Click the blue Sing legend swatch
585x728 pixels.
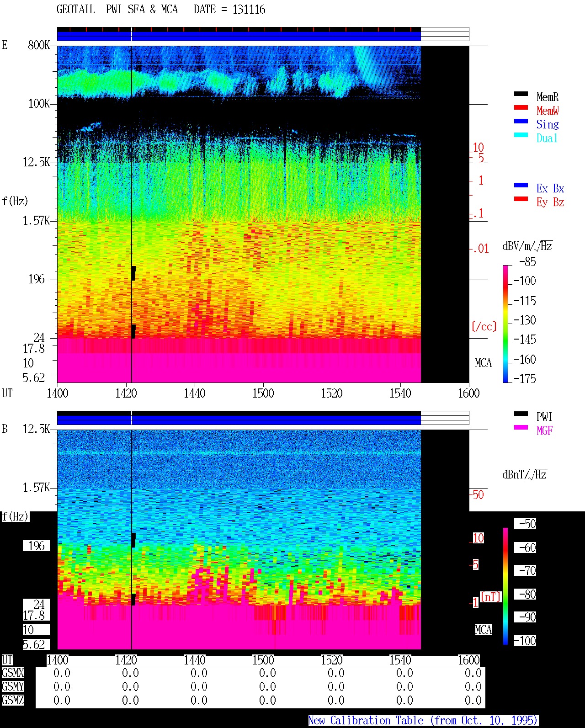521,122
